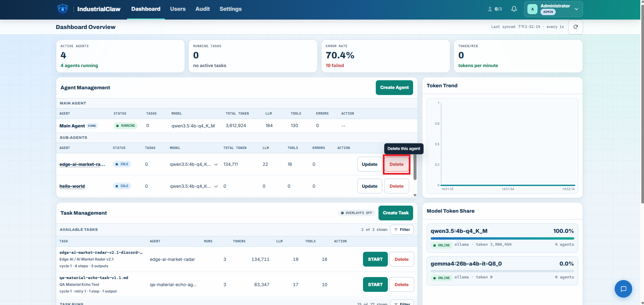Screen dimensions: 644x305
Task: Click the refresh sync icon button
Action: click(576, 27)
